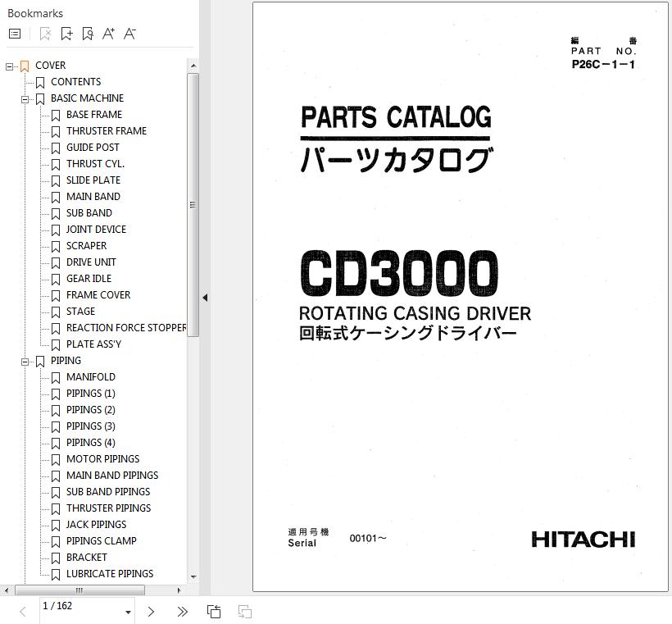Screen dimensions: 672x624
Task: Select the SUB BAND PIPINGS bookmark
Action: (x=108, y=492)
